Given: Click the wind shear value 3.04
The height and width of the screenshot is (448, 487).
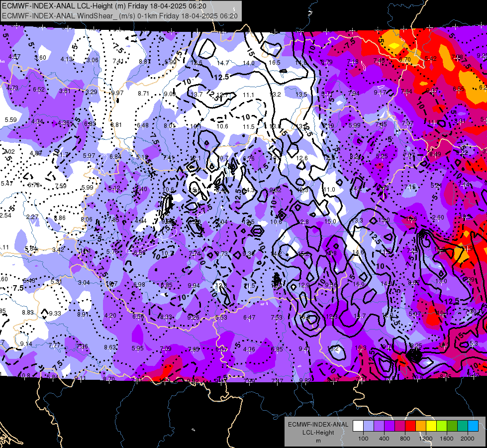Looking at the screenshot, I should (84, 283).
